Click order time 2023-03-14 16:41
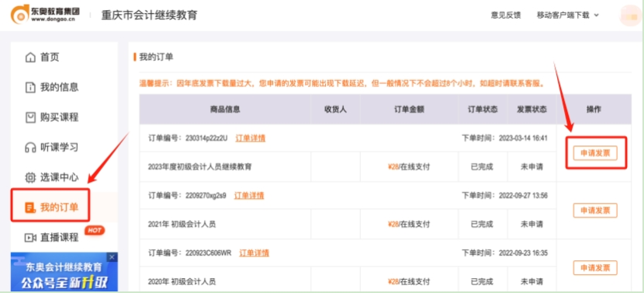 [523, 138]
